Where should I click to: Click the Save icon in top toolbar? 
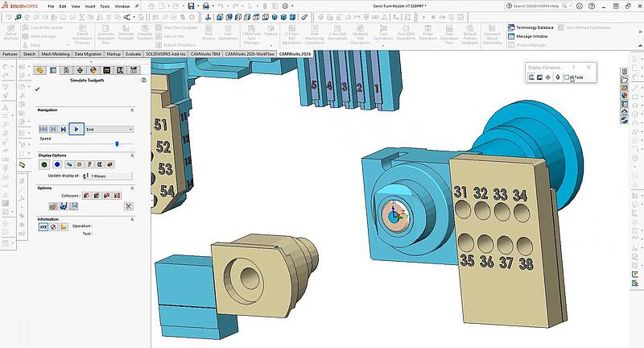pyautogui.click(x=191, y=6)
